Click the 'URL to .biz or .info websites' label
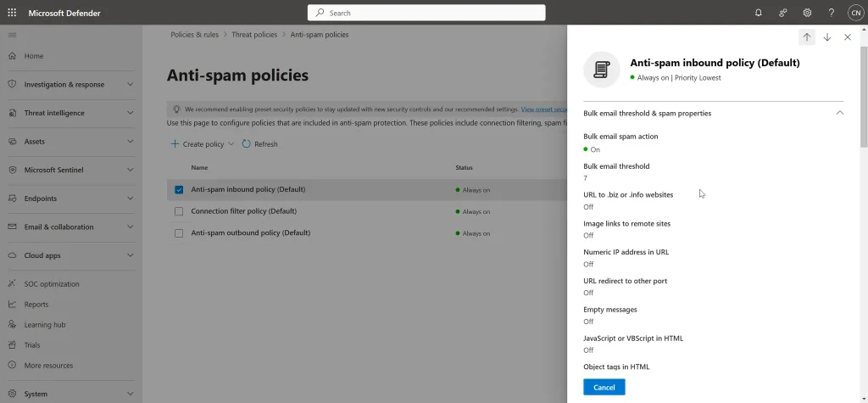This screenshot has width=868, height=403. pos(628,194)
